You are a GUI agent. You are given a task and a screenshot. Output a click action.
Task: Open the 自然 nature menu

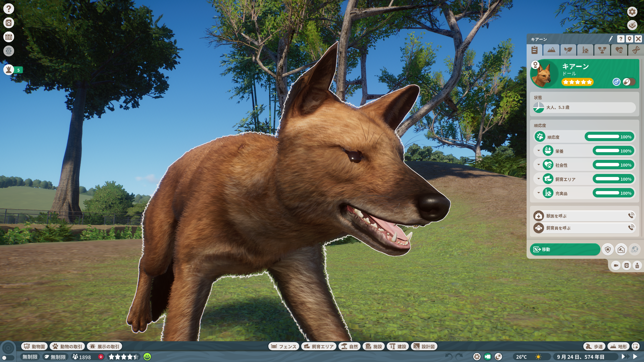(x=350, y=347)
